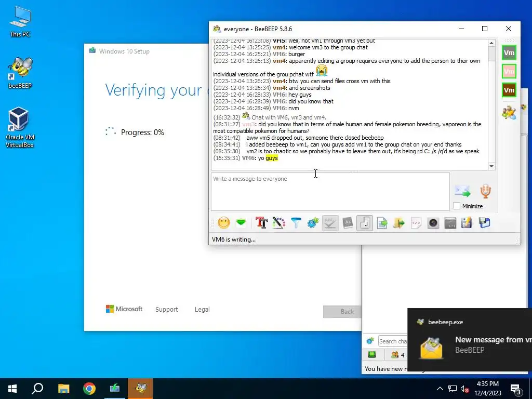Click gear icon beside Search chat field
Image resolution: width=532 pixels, height=399 pixels.
pyautogui.click(x=370, y=341)
